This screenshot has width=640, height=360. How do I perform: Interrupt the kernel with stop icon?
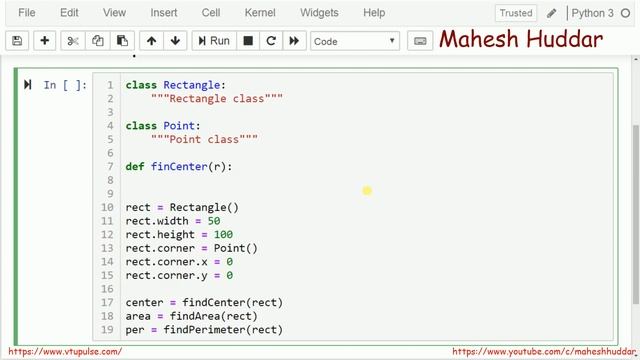click(248, 41)
